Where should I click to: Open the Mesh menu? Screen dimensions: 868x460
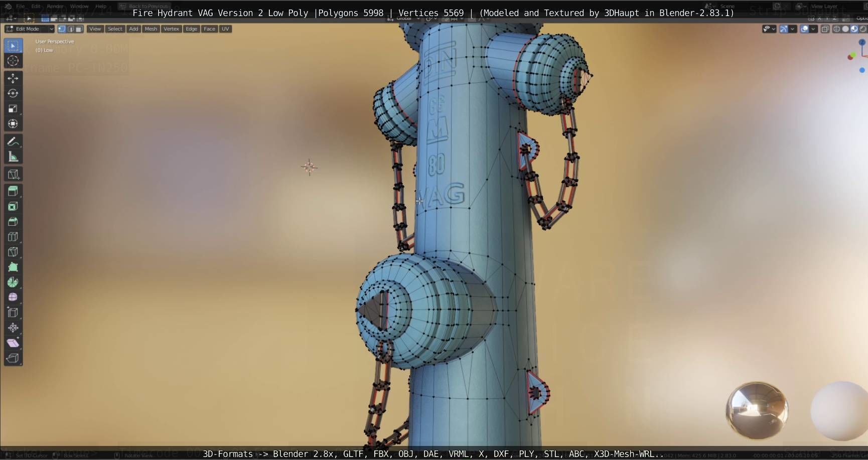151,29
